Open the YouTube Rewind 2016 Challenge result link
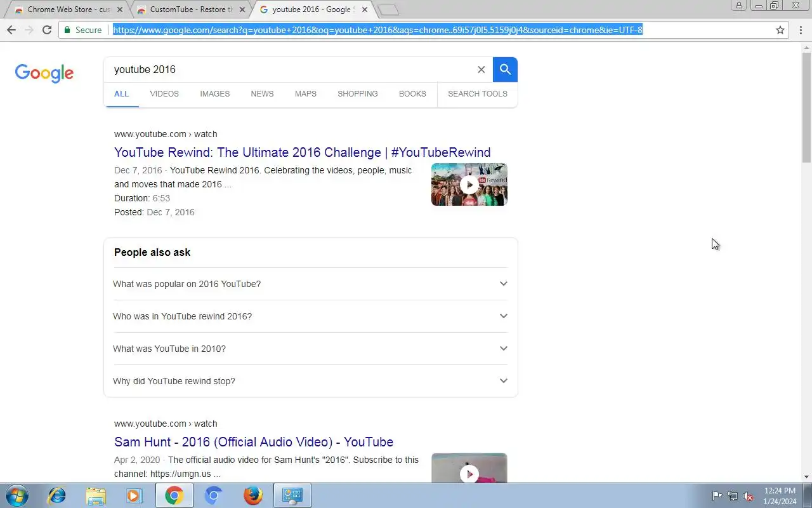 click(x=303, y=152)
